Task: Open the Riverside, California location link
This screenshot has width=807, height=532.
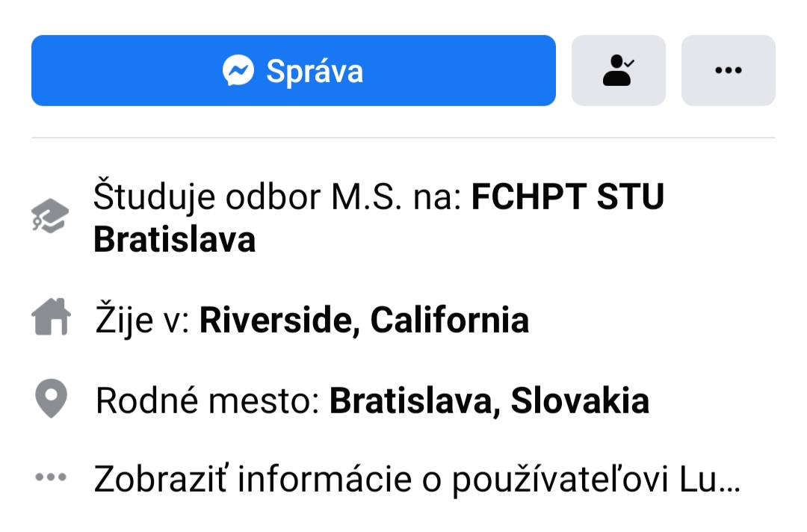Action: click(x=364, y=320)
